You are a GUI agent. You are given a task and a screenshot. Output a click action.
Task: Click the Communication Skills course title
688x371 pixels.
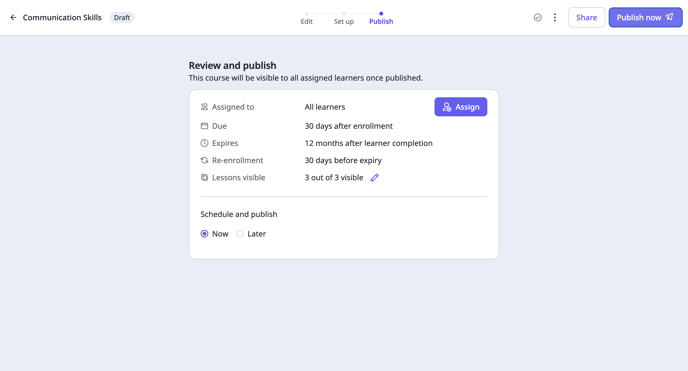[62, 18]
